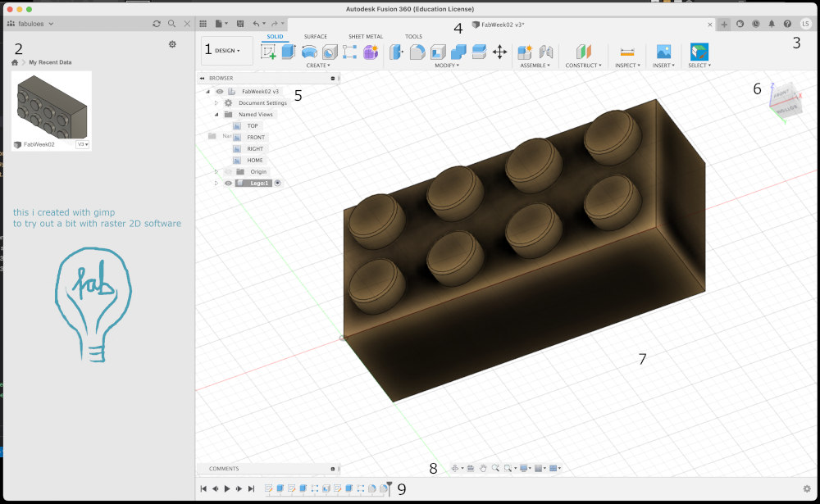Click the Joint tool icon

pos(546,52)
